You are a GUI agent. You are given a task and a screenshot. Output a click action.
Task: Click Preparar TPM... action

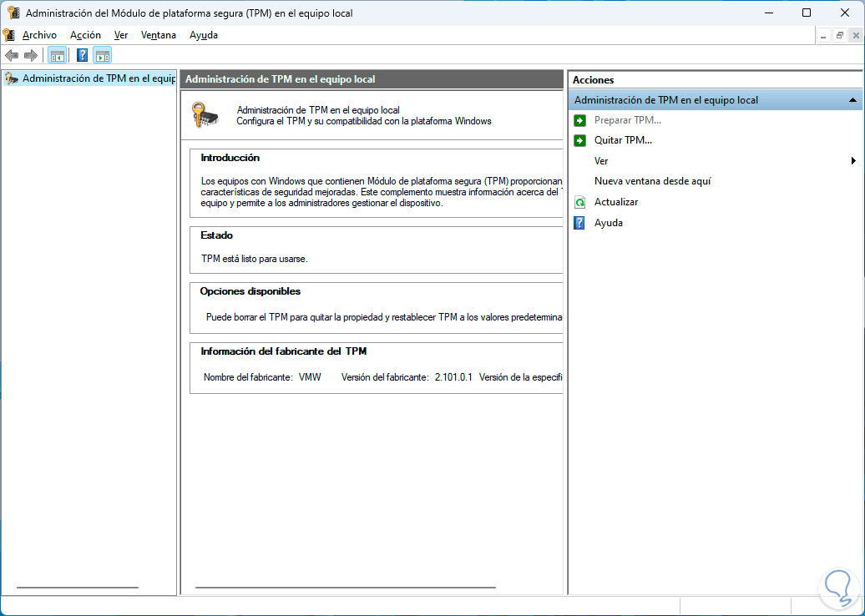pos(627,120)
